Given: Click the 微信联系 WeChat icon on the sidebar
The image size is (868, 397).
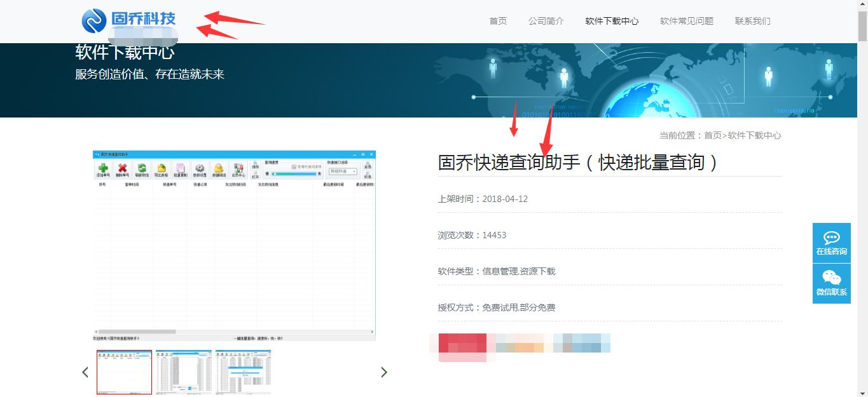Looking at the screenshot, I should 831,282.
